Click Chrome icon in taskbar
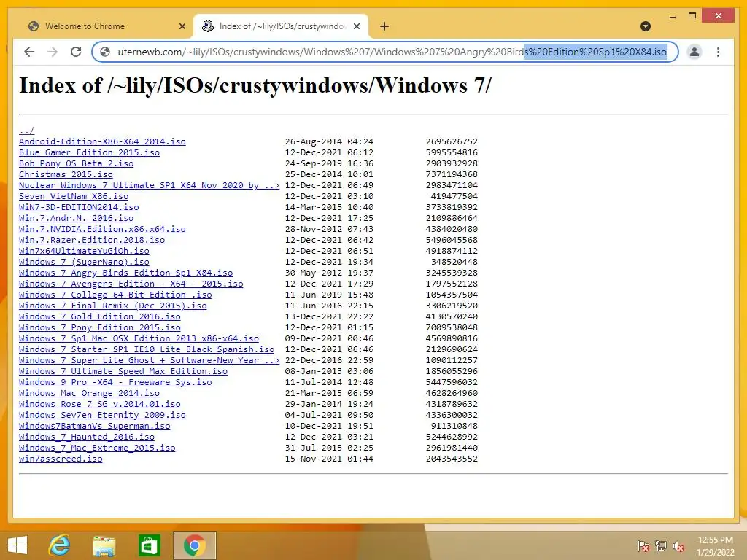 point(194,545)
